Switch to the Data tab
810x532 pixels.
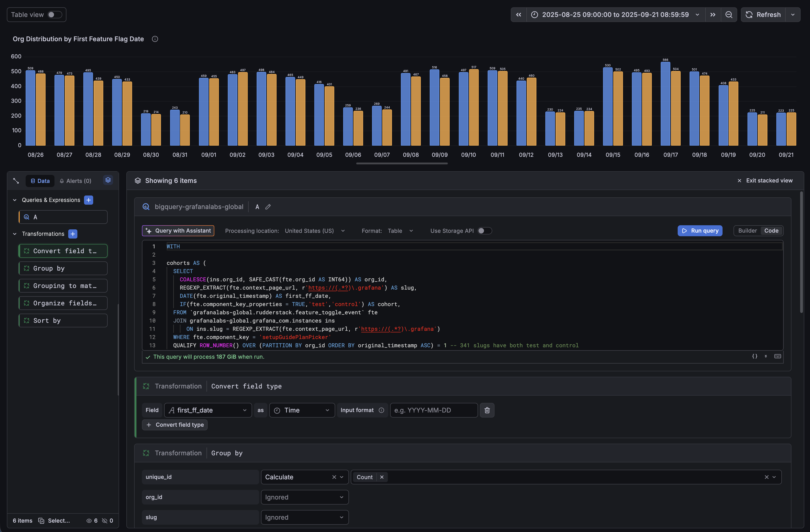pyautogui.click(x=40, y=181)
